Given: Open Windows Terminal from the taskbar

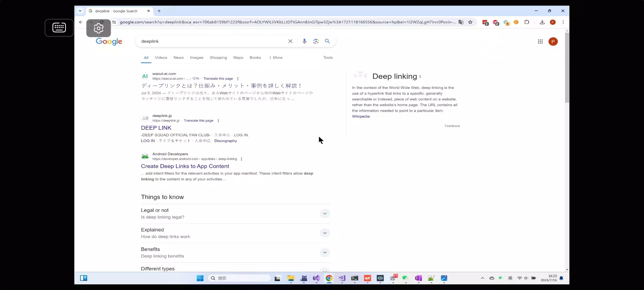Looking at the screenshot, I should pos(354,278).
